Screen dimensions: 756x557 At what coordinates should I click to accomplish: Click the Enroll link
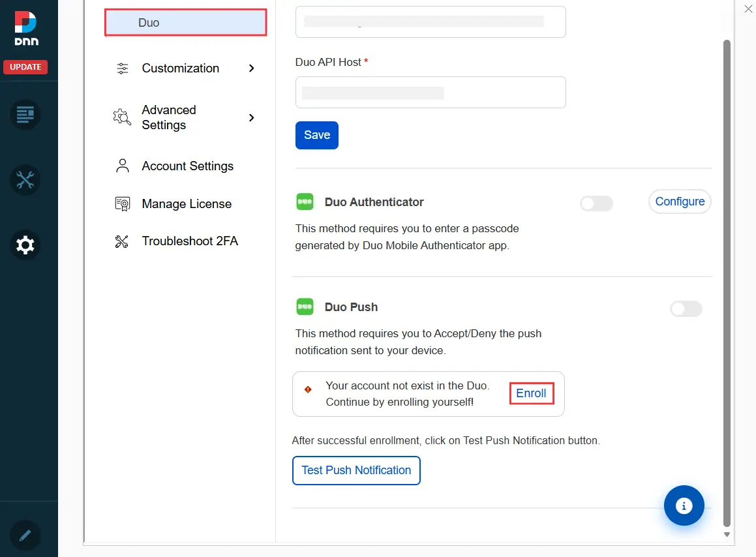click(x=532, y=393)
